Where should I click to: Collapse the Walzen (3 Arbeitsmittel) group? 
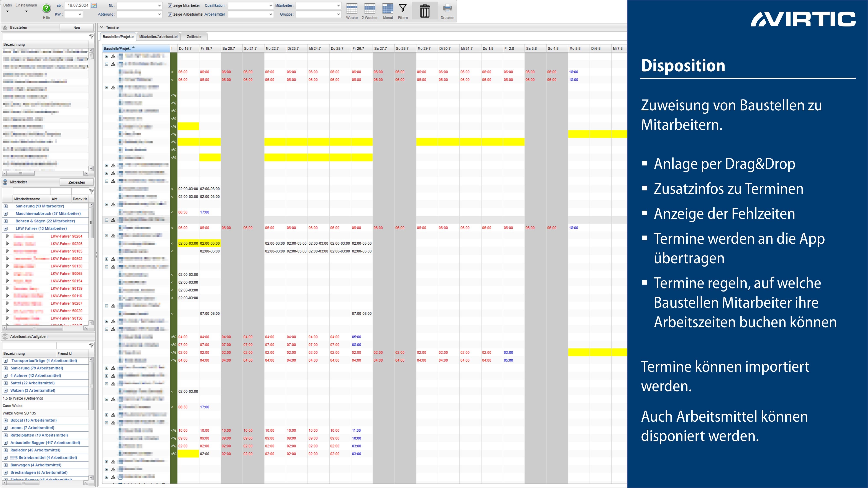6,391
